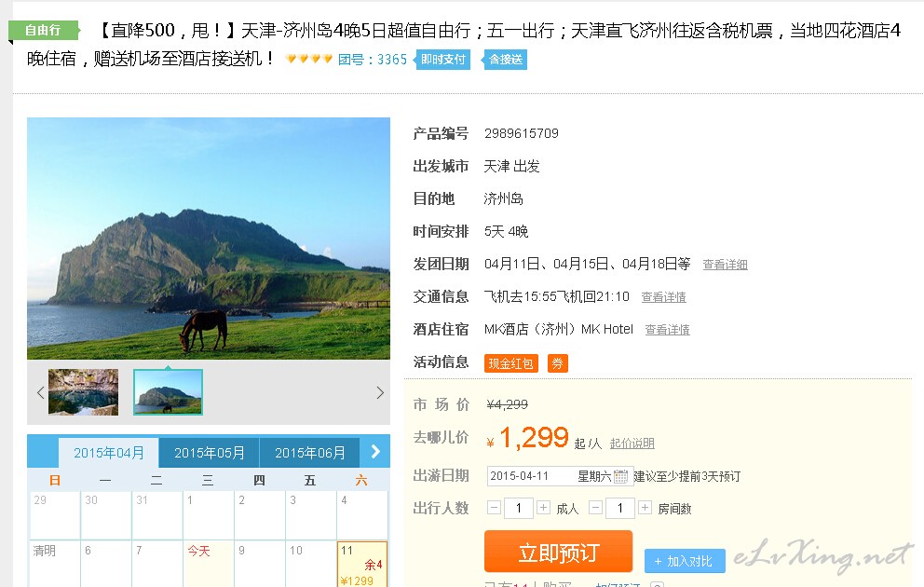The width and height of the screenshot is (924, 587).
Task: Increase the room count with the plus button
Action: [x=645, y=508]
